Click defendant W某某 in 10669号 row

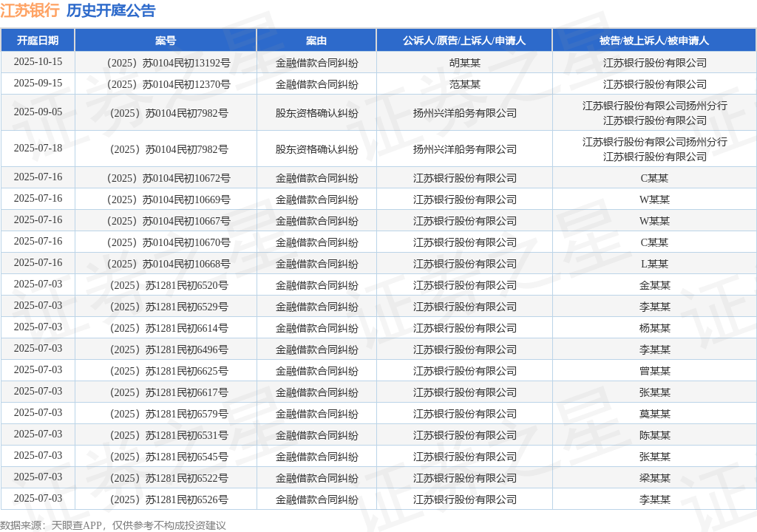click(x=655, y=199)
